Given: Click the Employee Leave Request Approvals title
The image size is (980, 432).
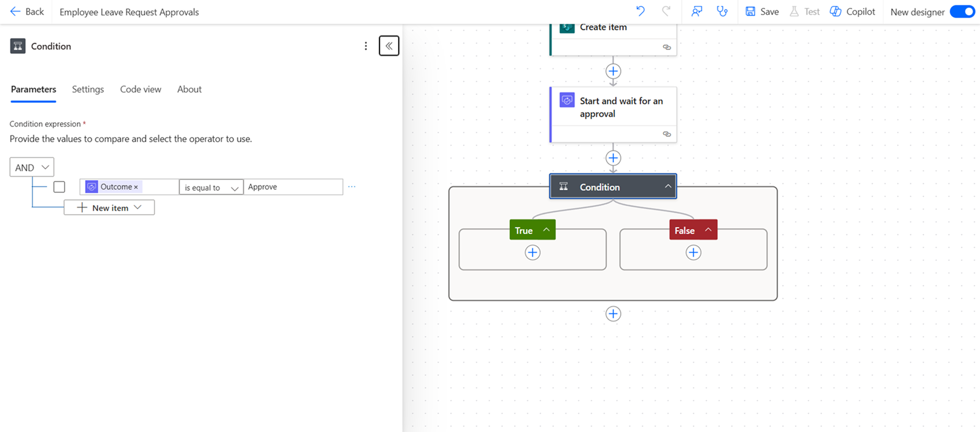Looking at the screenshot, I should (x=129, y=12).
